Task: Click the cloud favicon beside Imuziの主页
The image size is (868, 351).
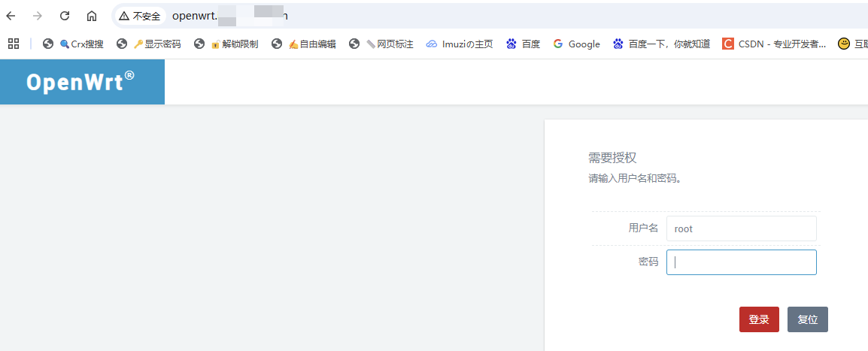Action: pos(431,44)
